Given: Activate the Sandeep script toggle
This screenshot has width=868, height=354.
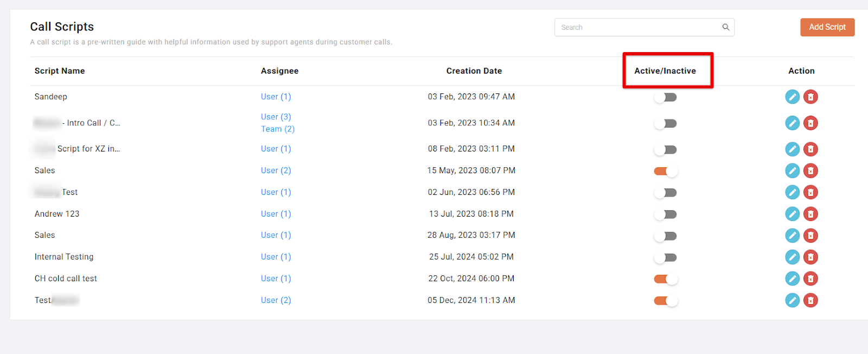Looking at the screenshot, I should tap(665, 97).
